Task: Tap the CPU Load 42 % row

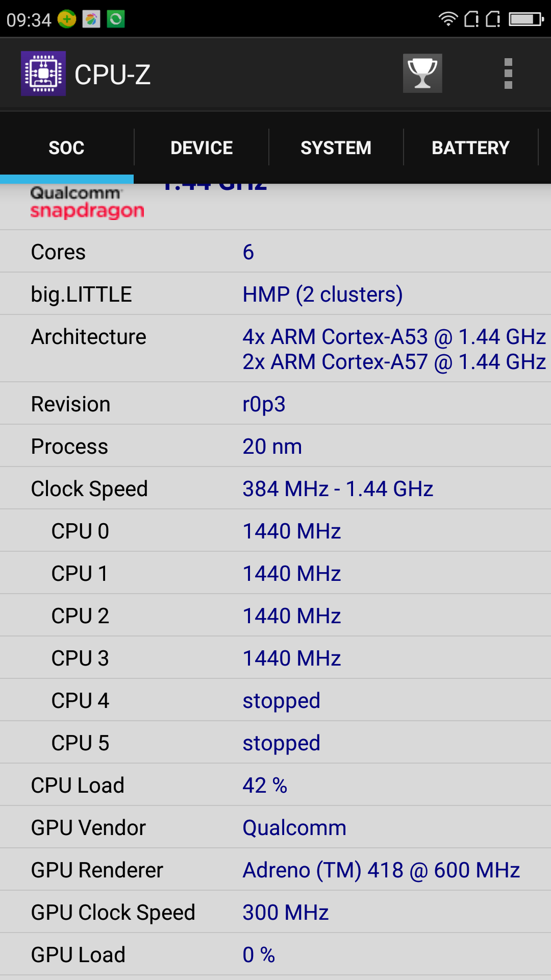Action: coord(275,785)
